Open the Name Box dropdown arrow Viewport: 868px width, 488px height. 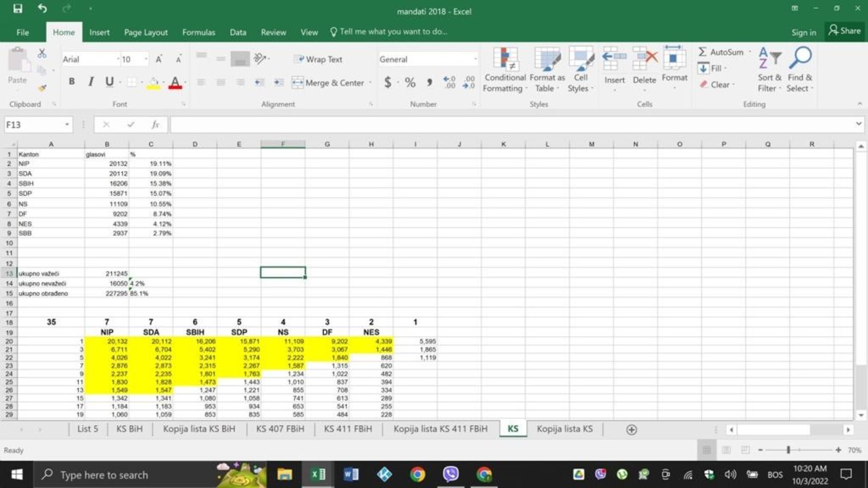click(x=67, y=125)
